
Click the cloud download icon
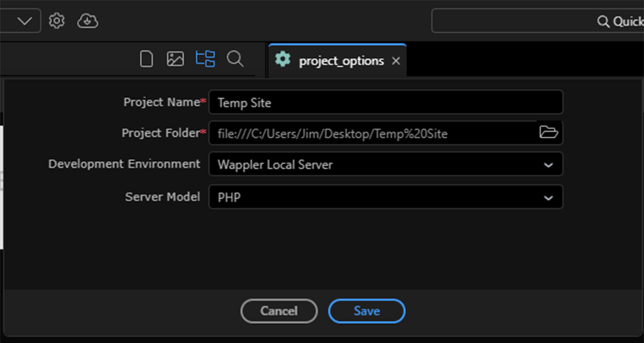click(88, 21)
